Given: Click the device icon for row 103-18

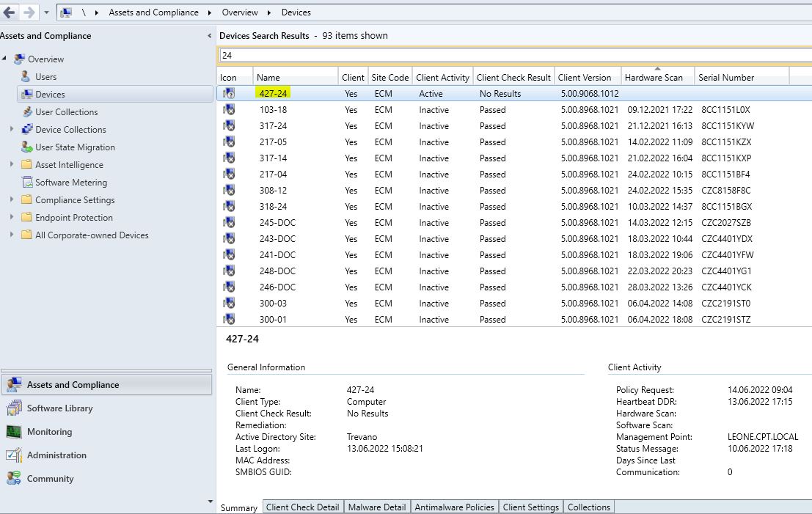Looking at the screenshot, I should [229, 110].
